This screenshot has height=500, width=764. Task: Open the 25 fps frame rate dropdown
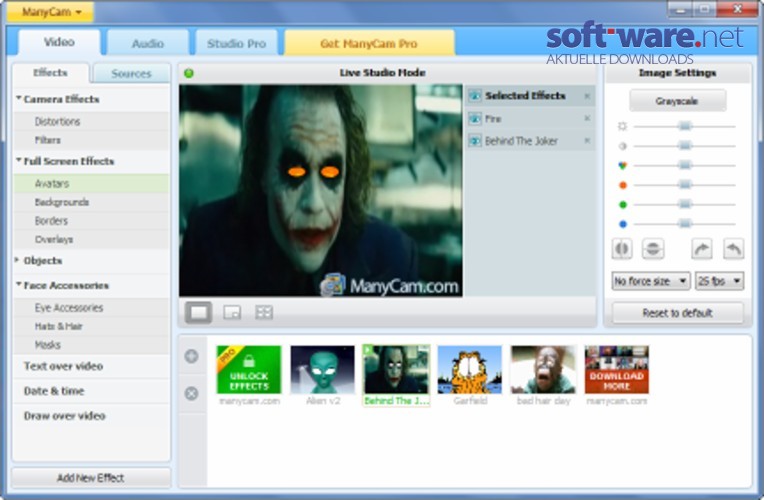[719, 281]
